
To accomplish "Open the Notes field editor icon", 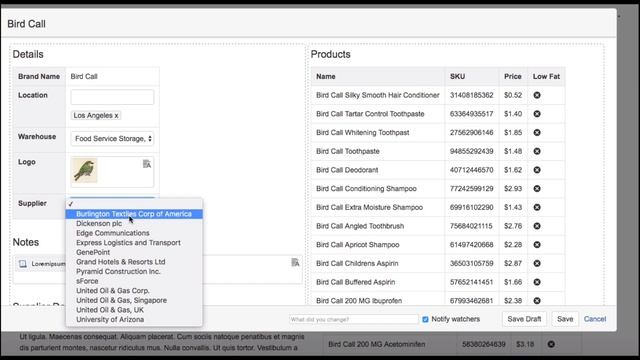I will pyautogui.click(x=296, y=262).
